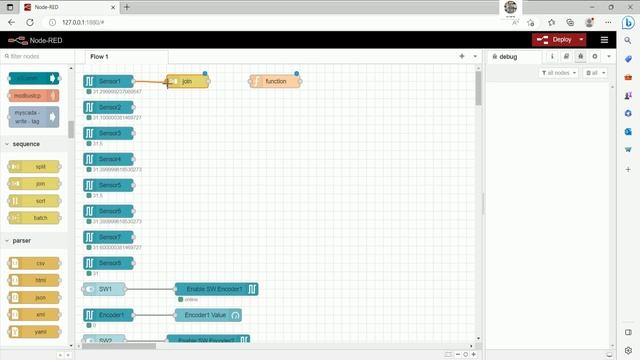Select the yaml parser node
Image resolution: width=640 pixels, height=360 pixels.
[x=34, y=332]
